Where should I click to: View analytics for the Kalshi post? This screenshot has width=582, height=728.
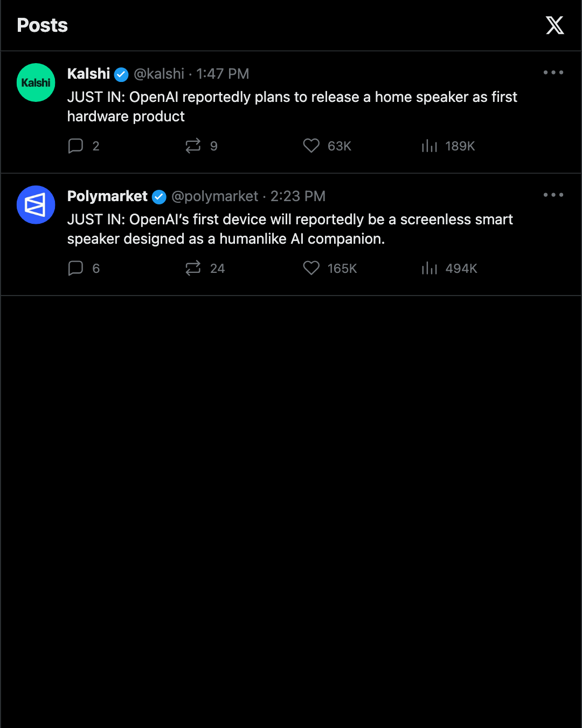pyautogui.click(x=448, y=146)
